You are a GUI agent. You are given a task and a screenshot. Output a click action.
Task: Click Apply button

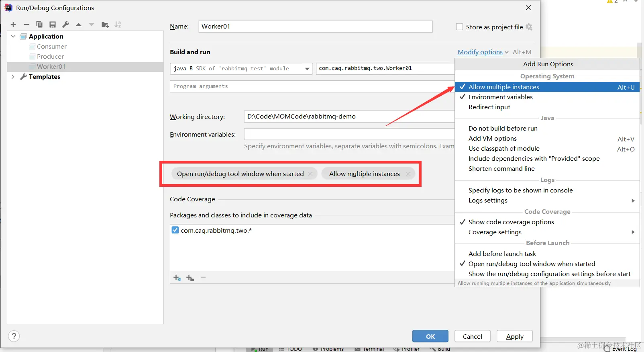pos(515,336)
